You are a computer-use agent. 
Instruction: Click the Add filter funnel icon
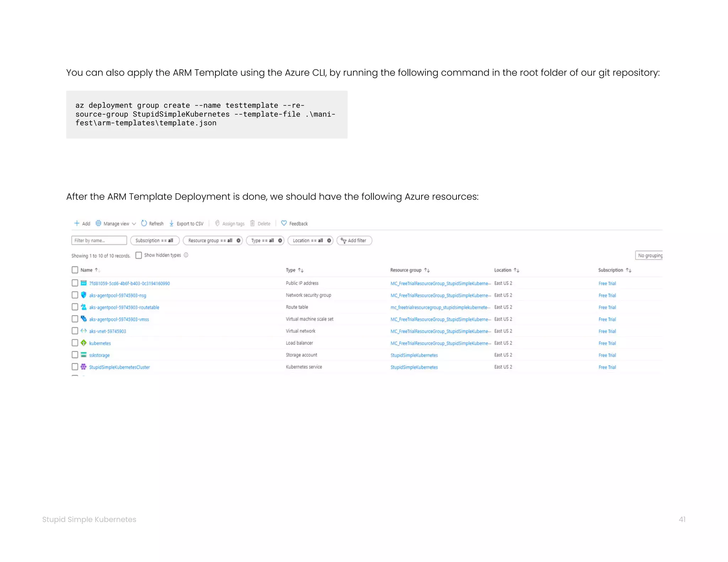pos(343,241)
